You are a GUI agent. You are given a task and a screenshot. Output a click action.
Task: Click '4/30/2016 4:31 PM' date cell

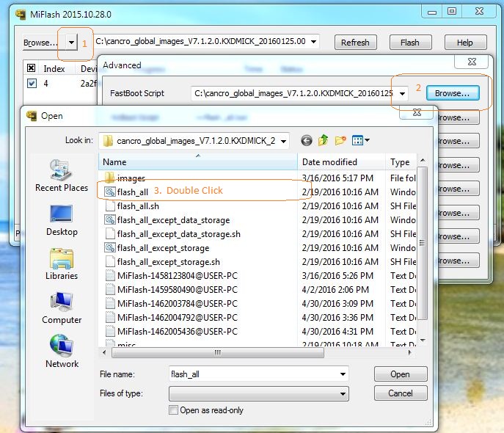click(x=337, y=332)
